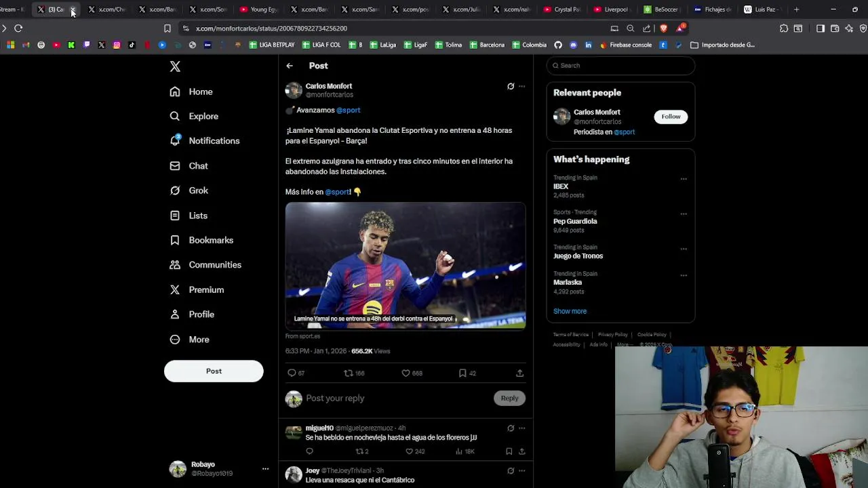Click @sport link in Relevant people bio

[624, 132]
